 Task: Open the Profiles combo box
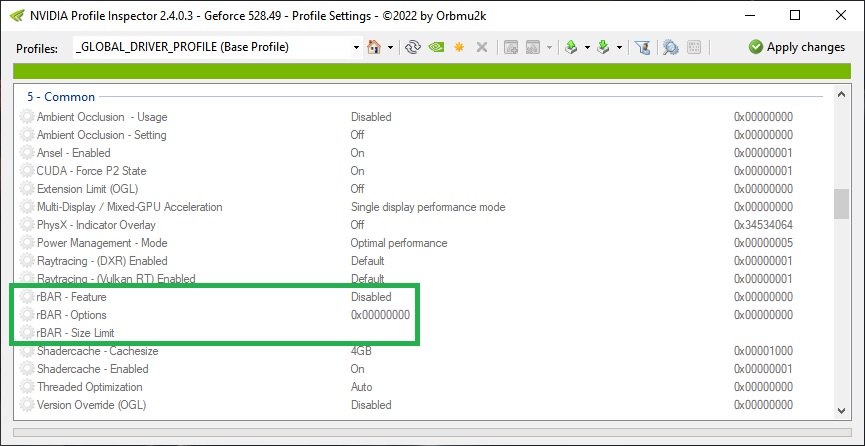(x=217, y=47)
